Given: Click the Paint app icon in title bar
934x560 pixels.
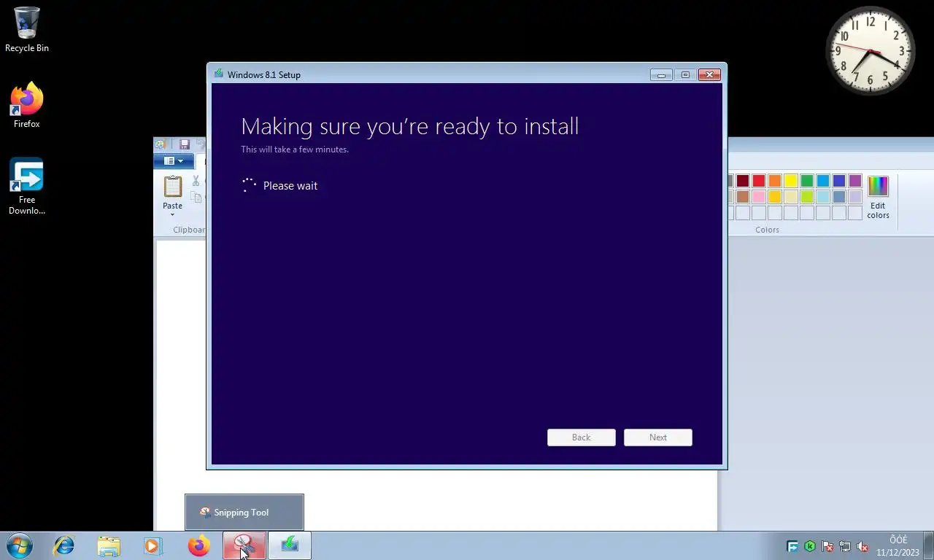Looking at the screenshot, I should point(161,144).
